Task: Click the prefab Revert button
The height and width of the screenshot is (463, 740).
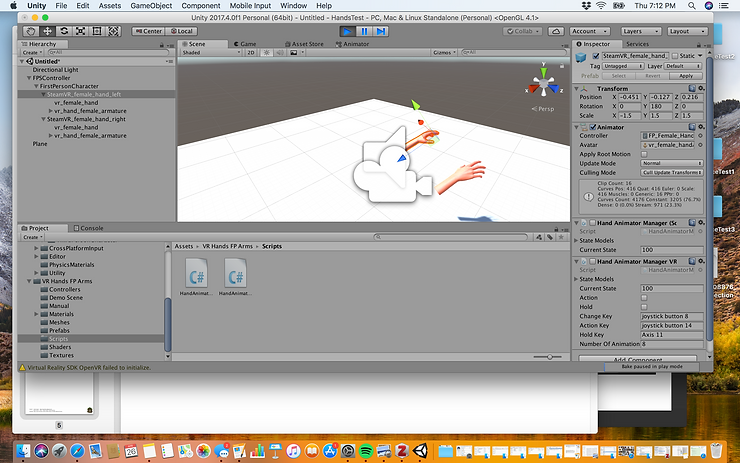Action: 652,76
